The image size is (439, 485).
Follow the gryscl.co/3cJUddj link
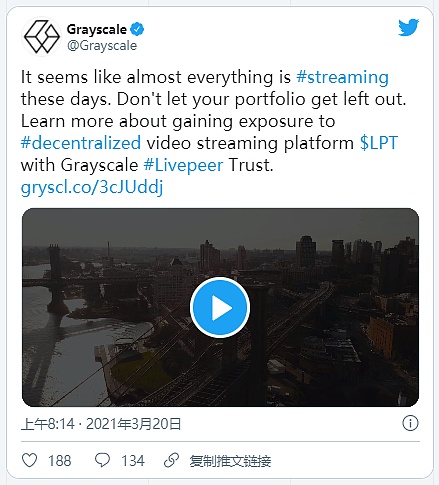pyautogui.click(x=92, y=187)
